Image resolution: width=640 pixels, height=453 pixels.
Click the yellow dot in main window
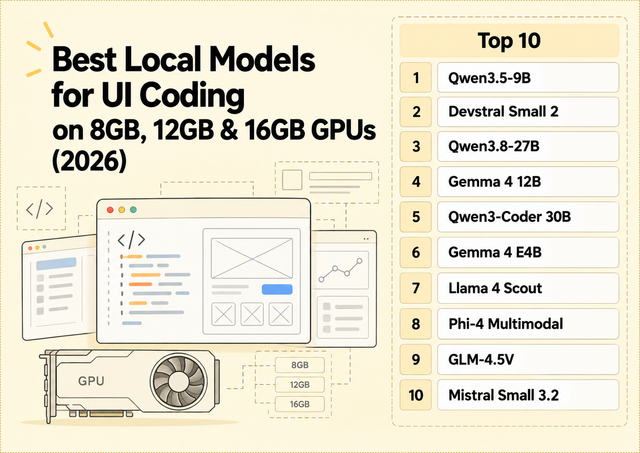[122, 210]
